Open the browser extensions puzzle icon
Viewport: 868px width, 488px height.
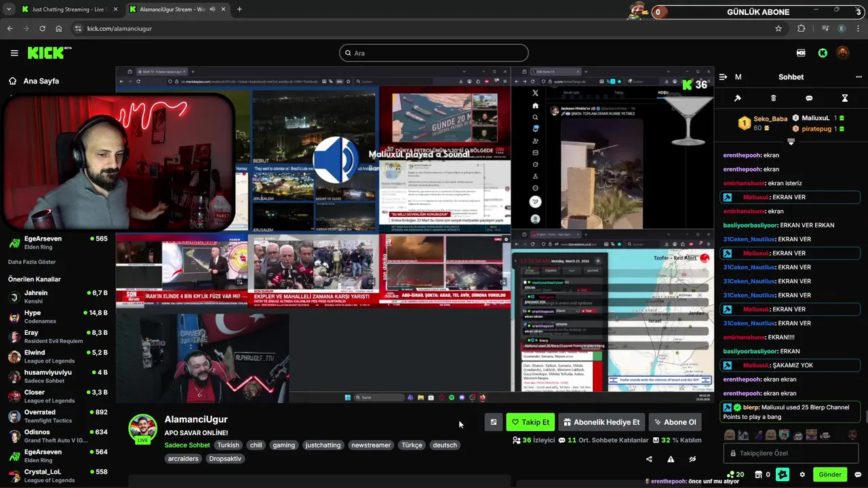pos(802,28)
